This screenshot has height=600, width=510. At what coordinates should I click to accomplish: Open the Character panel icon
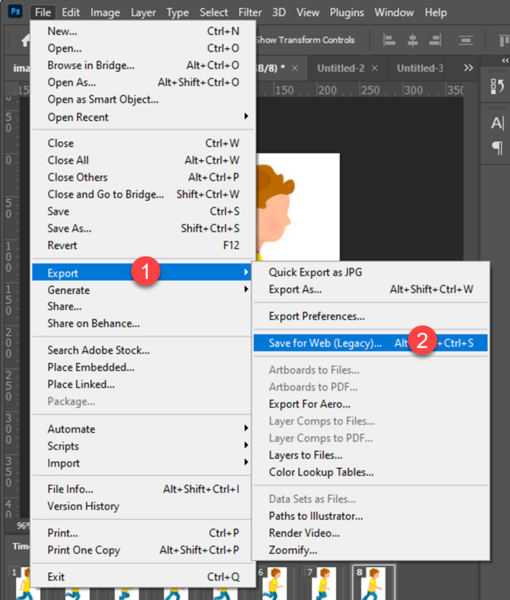point(497,123)
